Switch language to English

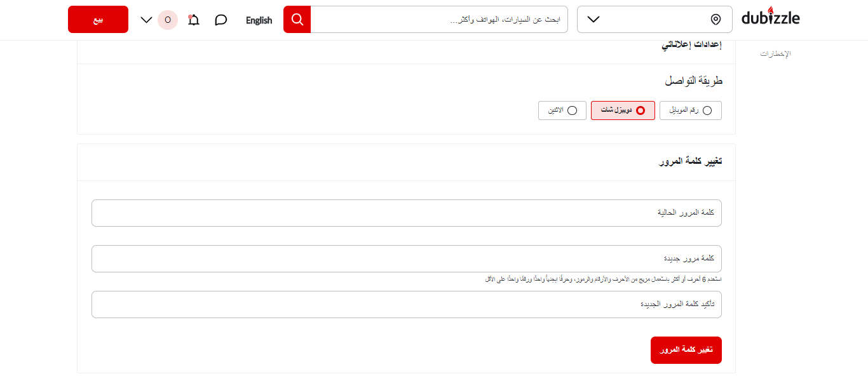tap(258, 20)
